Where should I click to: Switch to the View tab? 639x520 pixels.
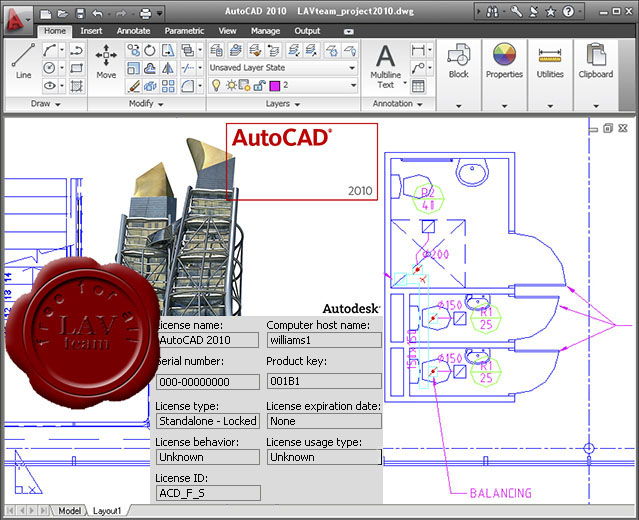point(227,31)
